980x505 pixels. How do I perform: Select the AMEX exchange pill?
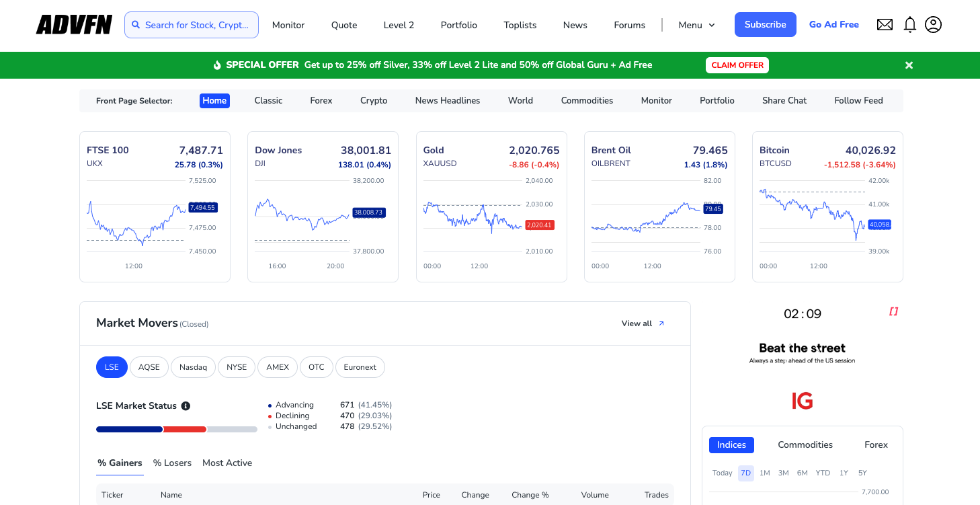[278, 367]
